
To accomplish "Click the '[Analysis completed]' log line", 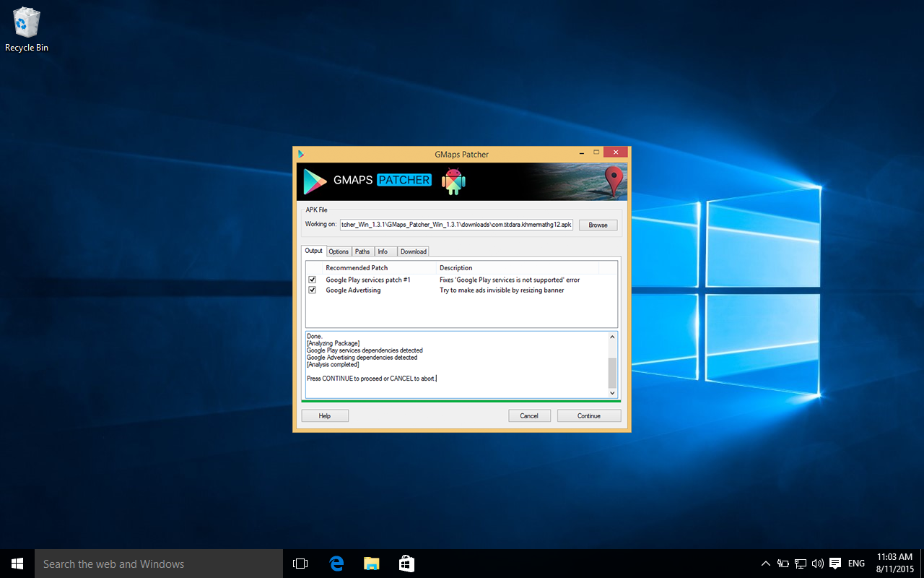I will tap(333, 364).
